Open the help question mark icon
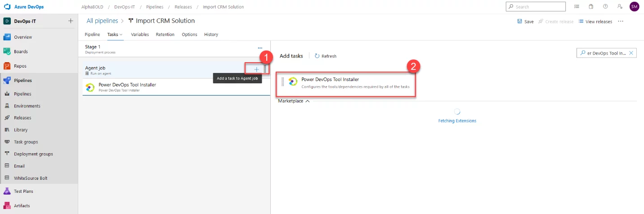 pyautogui.click(x=605, y=7)
